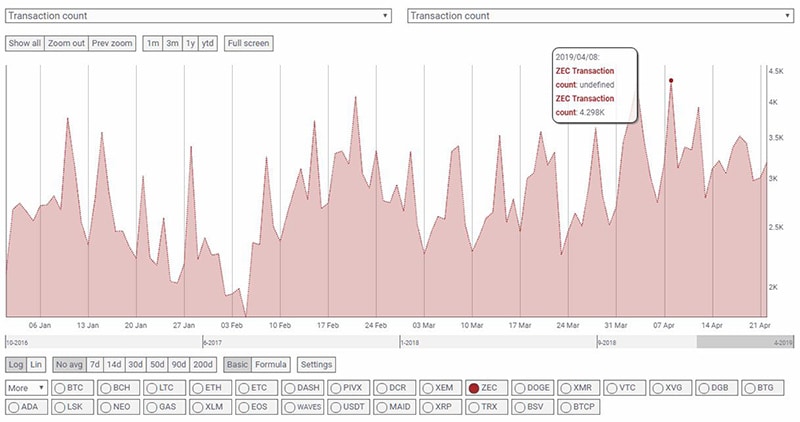Enable the MAID coin series
Screen dimensions: 800x422
(x=394, y=407)
